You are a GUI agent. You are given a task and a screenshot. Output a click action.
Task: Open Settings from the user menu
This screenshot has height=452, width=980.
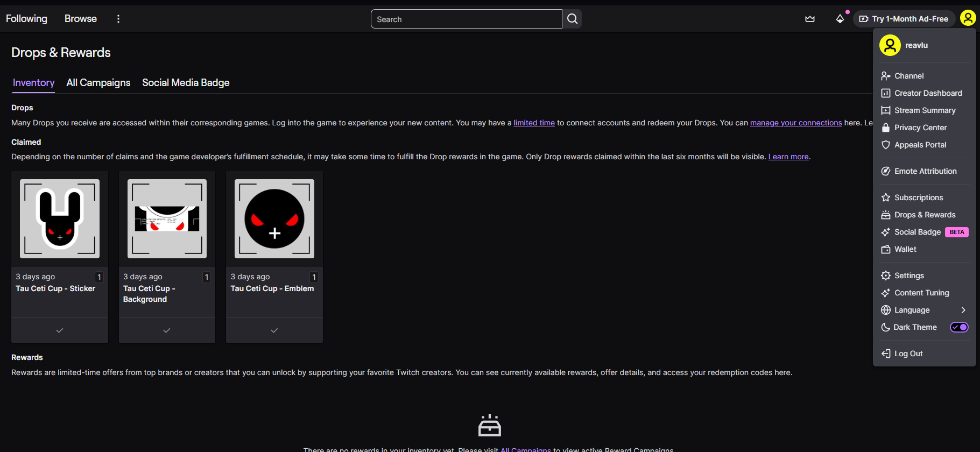click(x=909, y=276)
